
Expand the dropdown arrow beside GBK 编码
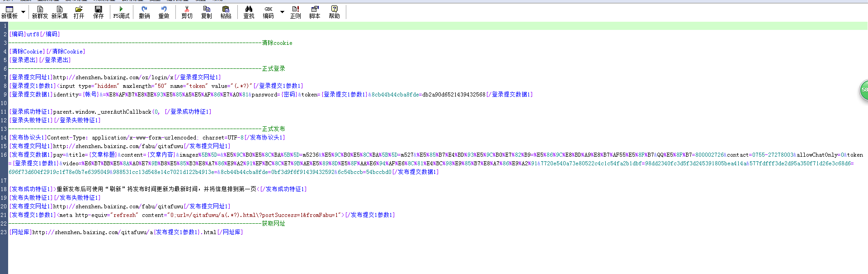click(282, 12)
